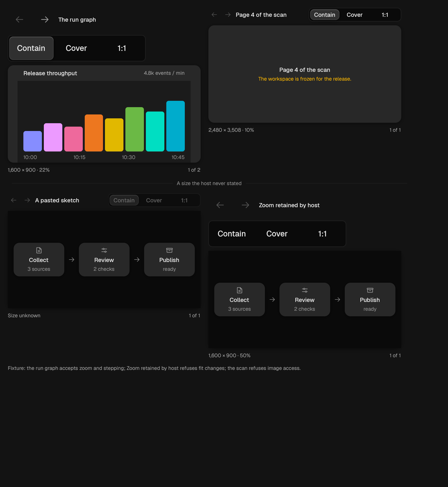
Task: Click Review sliders icon in Zoom retained viewer
Action: (x=305, y=290)
